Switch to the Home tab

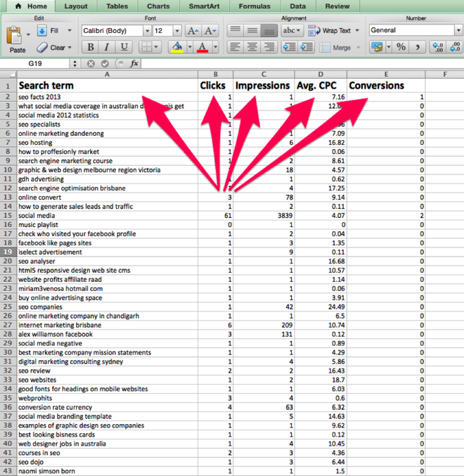[x=31, y=6]
